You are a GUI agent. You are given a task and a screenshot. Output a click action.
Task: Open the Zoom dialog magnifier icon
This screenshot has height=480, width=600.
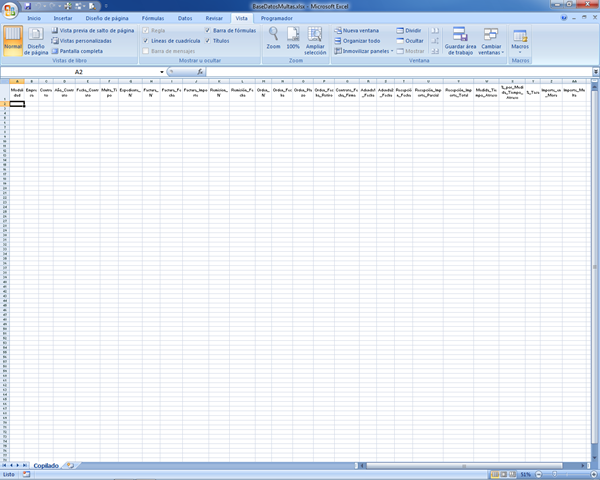click(273, 37)
